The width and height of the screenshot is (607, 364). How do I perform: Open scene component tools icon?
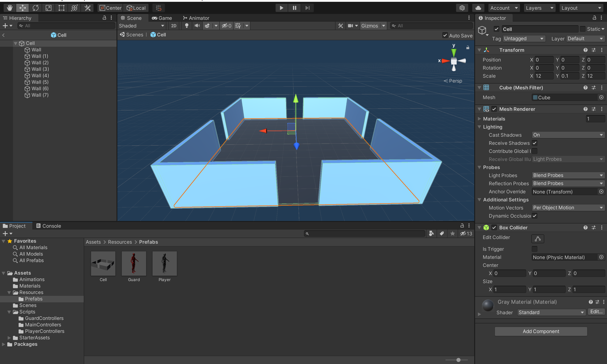340,25
